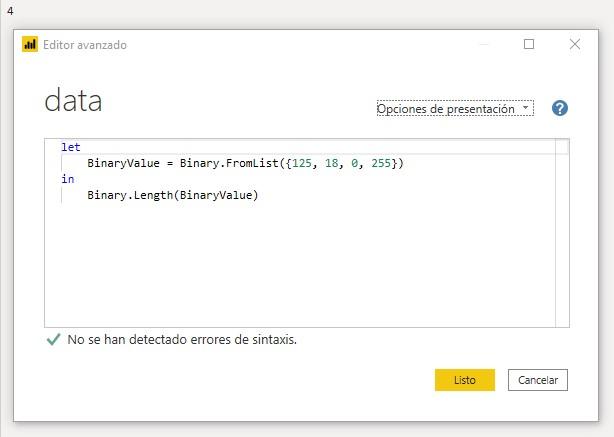Open the help question mark icon
The width and height of the screenshot is (614, 437).
click(x=560, y=109)
